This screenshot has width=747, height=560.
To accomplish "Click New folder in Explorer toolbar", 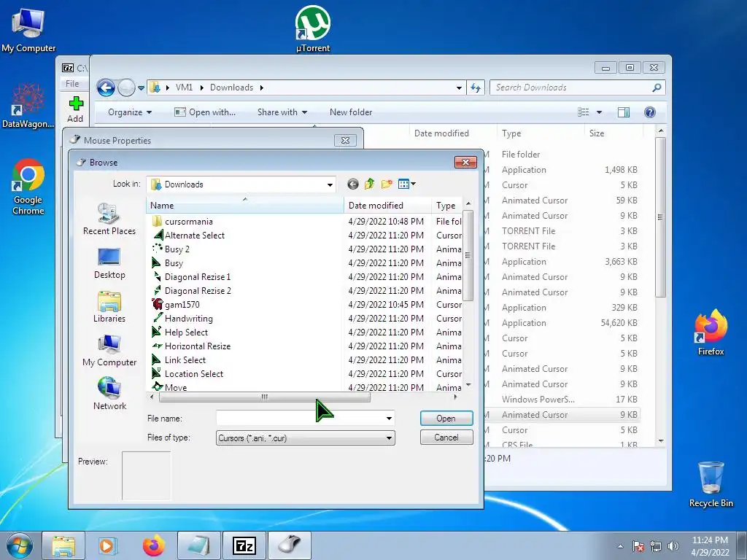I will coord(351,112).
